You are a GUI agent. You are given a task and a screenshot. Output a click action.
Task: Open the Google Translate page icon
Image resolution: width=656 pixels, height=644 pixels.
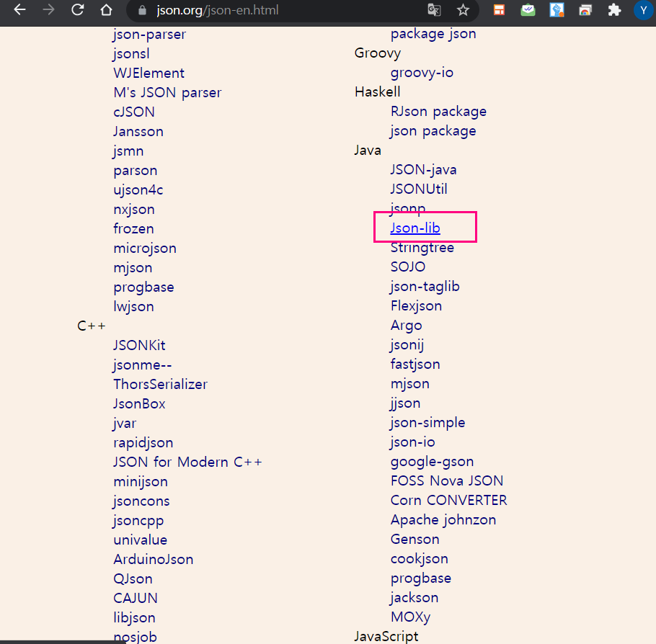pos(433,10)
